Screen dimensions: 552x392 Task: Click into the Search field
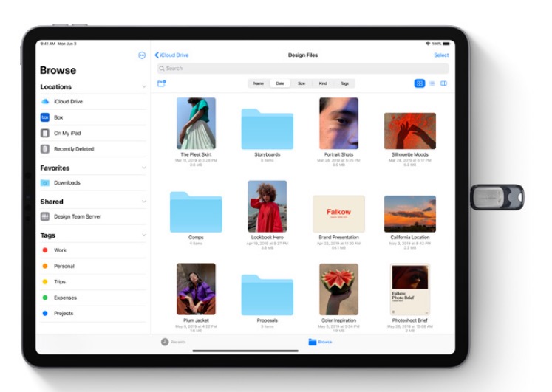pos(303,69)
